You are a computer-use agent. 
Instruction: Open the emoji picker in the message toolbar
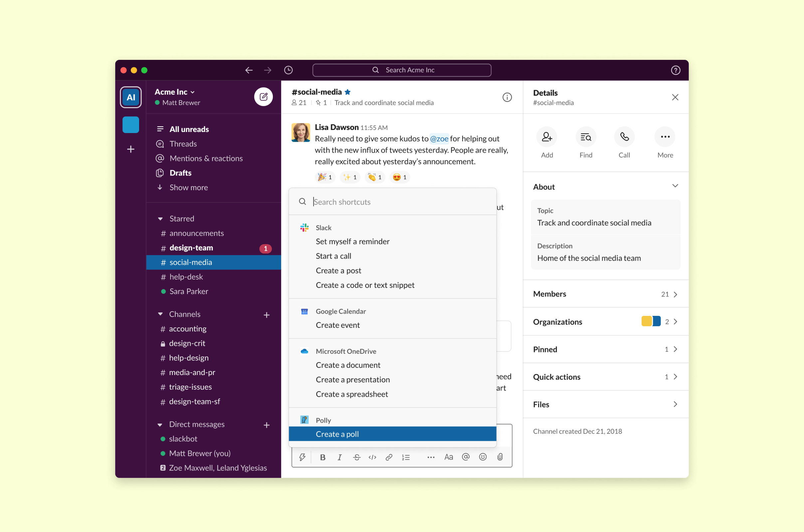(483, 457)
